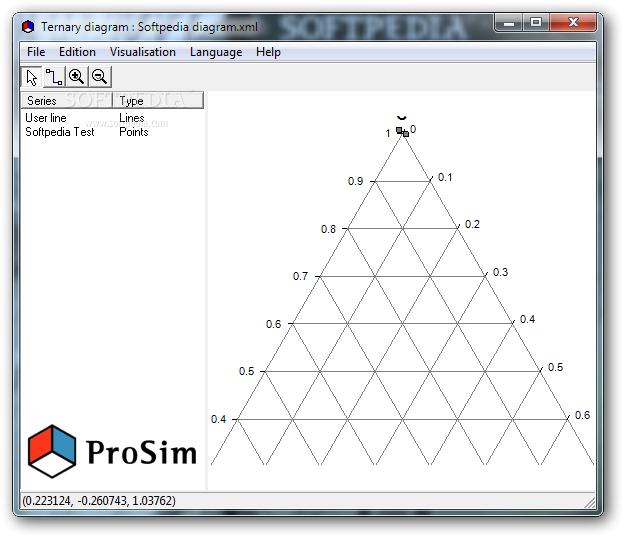
Task: Open the Visualisation menu
Action: pyautogui.click(x=142, y=52)
